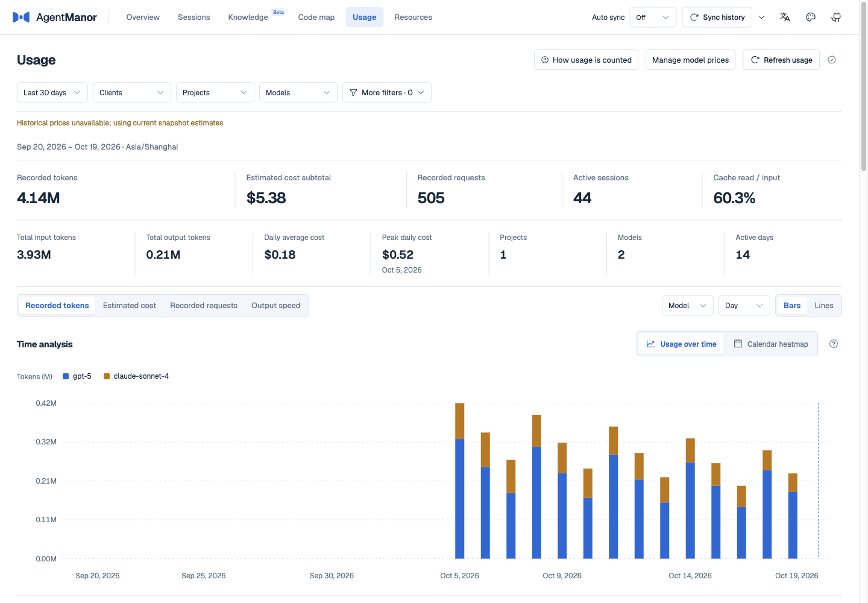
Task: Open the Auto sync Off dropdown
Action: pos(653,17)
